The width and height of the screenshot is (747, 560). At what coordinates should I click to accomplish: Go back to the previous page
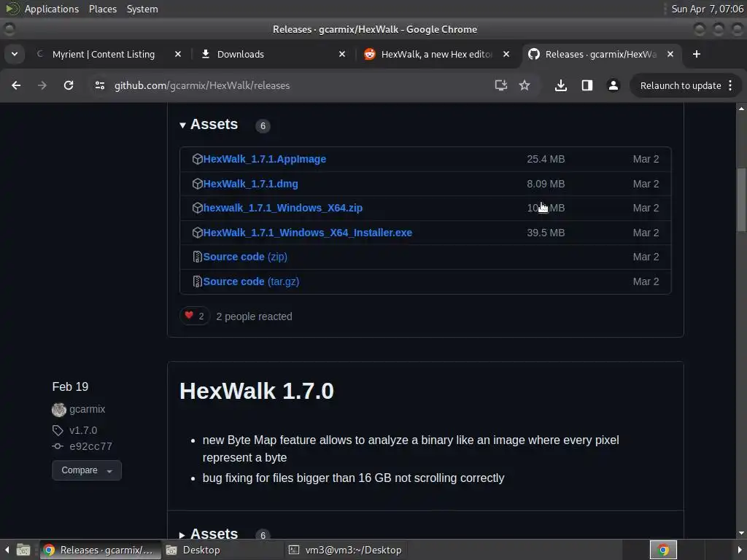point(16,86)
